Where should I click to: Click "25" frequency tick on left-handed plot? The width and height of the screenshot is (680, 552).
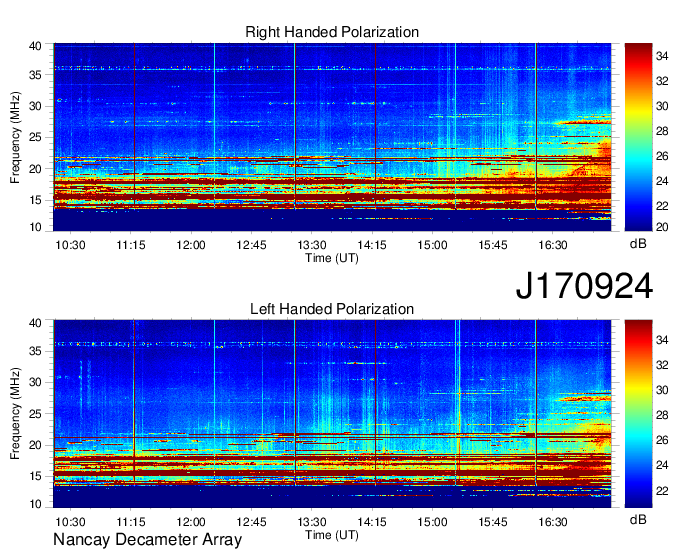35,414
